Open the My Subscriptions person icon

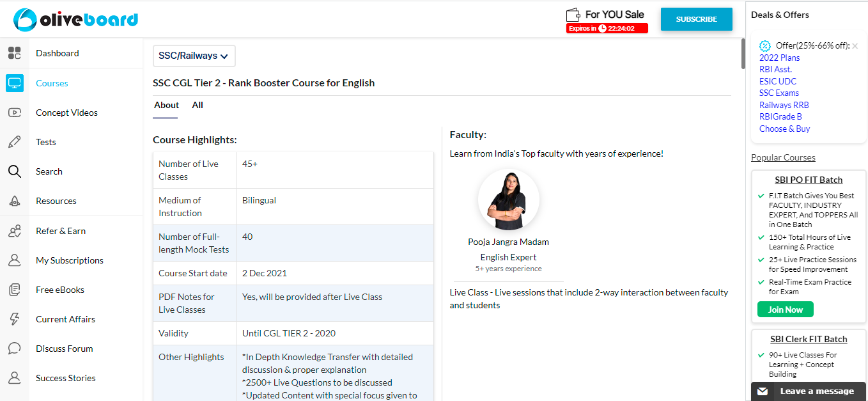coord(14,260)
